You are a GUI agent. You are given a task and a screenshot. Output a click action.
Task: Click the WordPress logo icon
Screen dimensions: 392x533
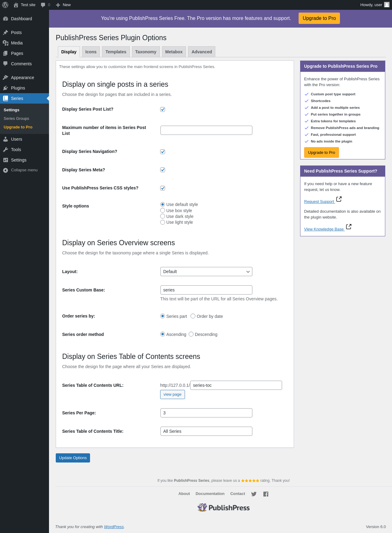pos(5,5)
